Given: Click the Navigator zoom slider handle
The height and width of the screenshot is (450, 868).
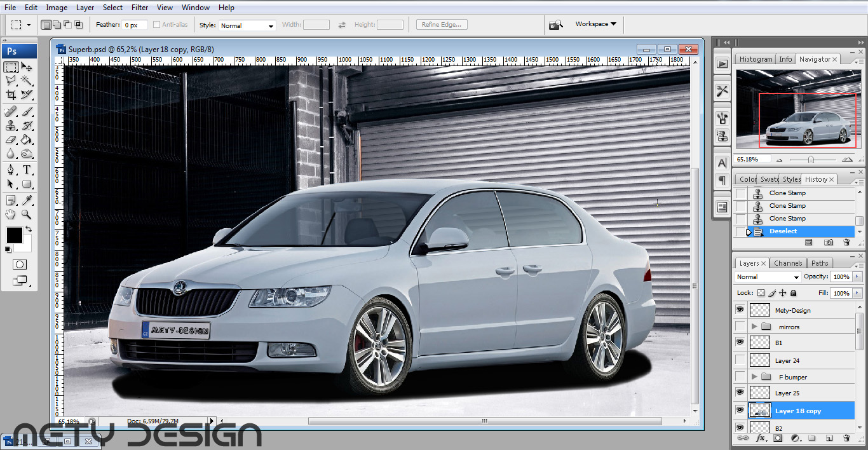Looking at the screenshot, I should point(811,160).
